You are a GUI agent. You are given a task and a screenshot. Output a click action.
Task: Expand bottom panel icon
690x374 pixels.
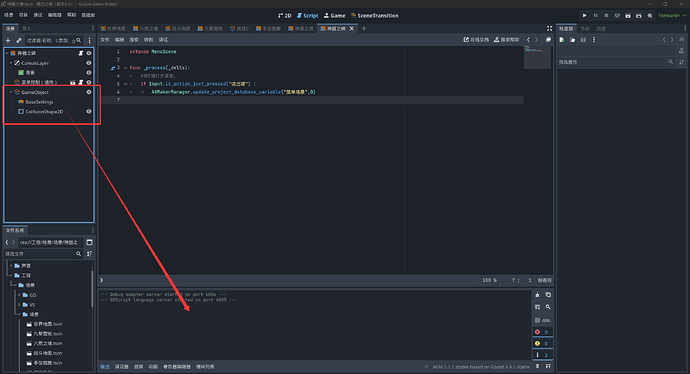[548, 367]
